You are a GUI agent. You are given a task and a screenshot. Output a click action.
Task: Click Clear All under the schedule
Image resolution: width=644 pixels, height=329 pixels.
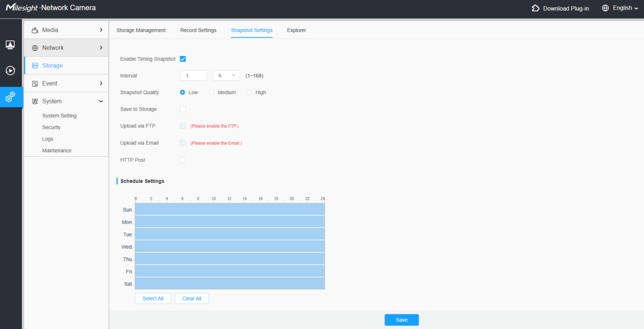(191, 298)
